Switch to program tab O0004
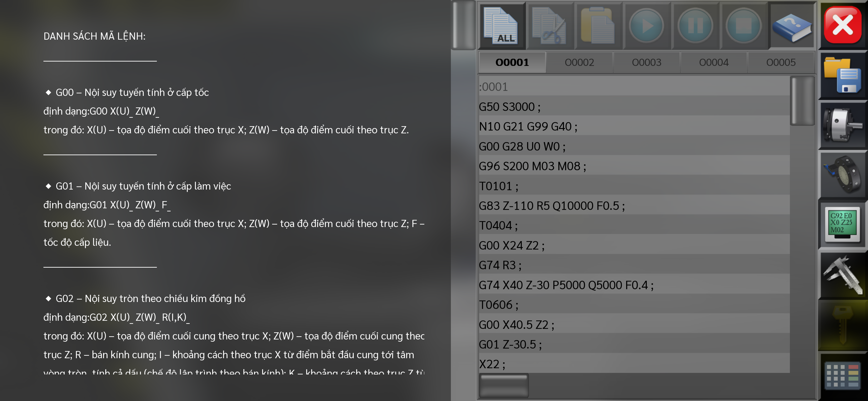The width and height of the screenshot is (868, 401). (x=714, y=62)
